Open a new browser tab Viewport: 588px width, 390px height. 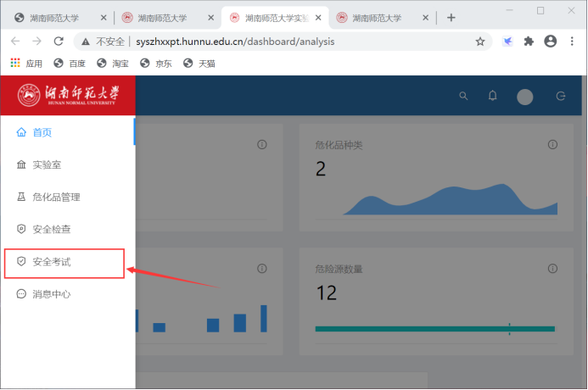click(x=451, y=18)
